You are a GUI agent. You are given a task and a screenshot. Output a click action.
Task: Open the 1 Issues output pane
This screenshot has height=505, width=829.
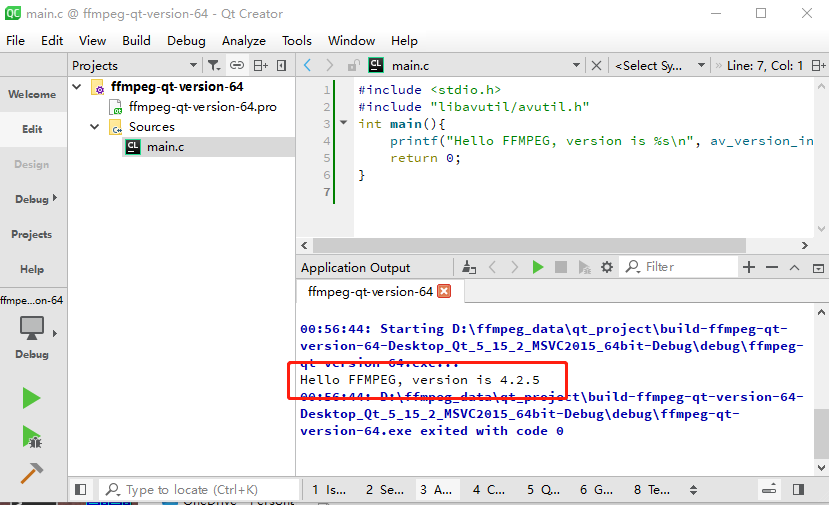tap(329, 490)
